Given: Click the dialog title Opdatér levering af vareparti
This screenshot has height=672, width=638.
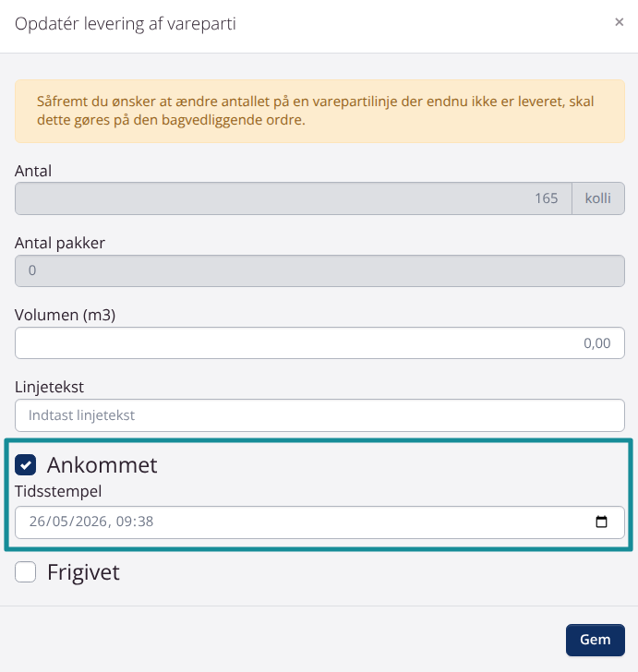Looking at the screenshot, I should (126, 24).
